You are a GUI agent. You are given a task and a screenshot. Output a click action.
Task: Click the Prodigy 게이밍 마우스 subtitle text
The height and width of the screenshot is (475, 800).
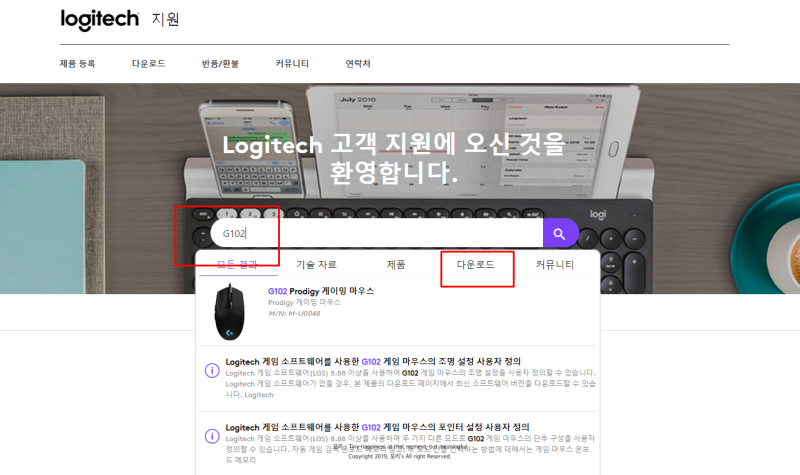coord(305,302)
